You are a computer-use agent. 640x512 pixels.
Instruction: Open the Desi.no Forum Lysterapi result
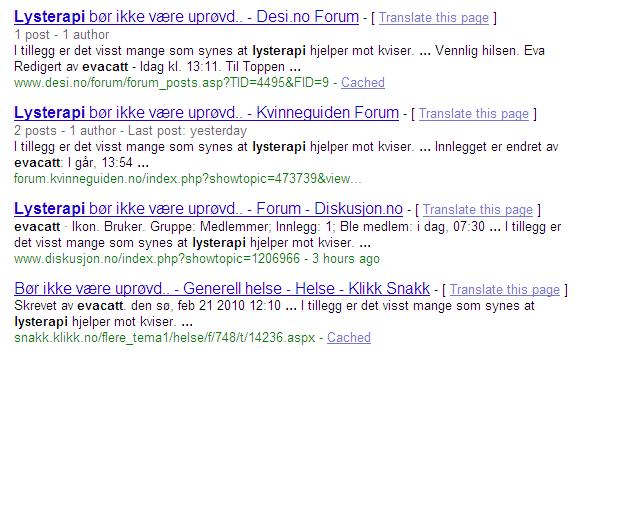tap(186, 17)
